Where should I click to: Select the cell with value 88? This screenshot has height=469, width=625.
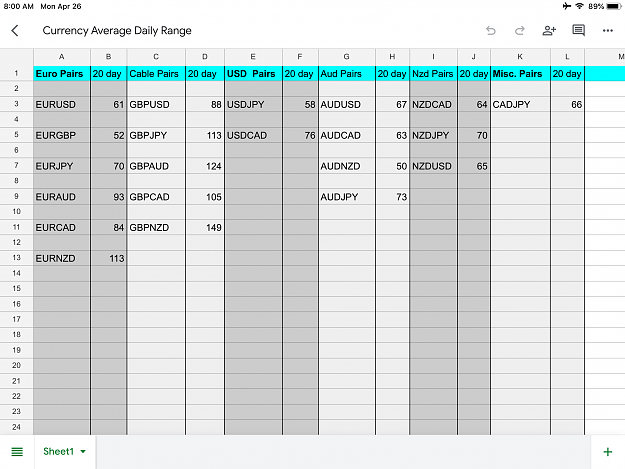tap(205, 104)
